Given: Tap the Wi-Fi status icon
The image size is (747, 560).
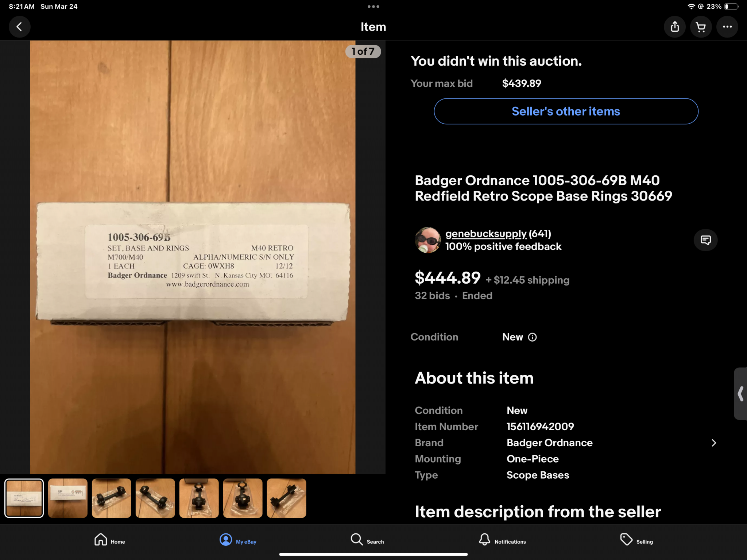Looking at the screenshot, I should 691,7.
